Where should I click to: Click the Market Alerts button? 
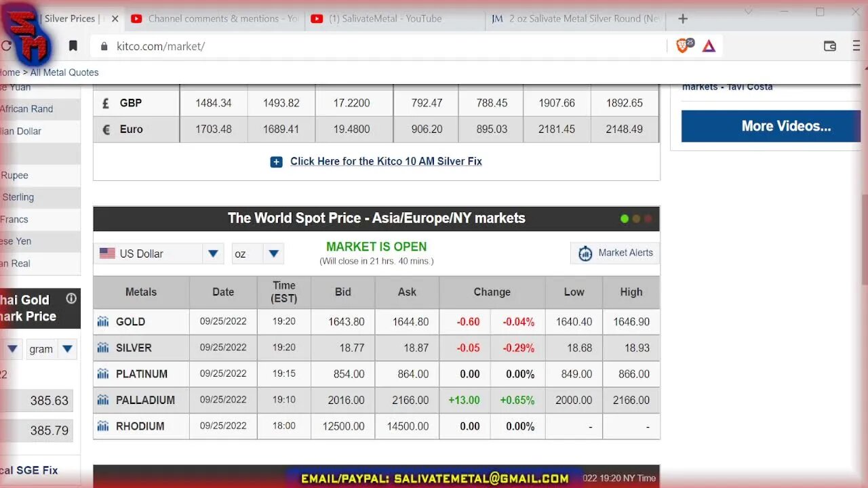pos(615,253)
